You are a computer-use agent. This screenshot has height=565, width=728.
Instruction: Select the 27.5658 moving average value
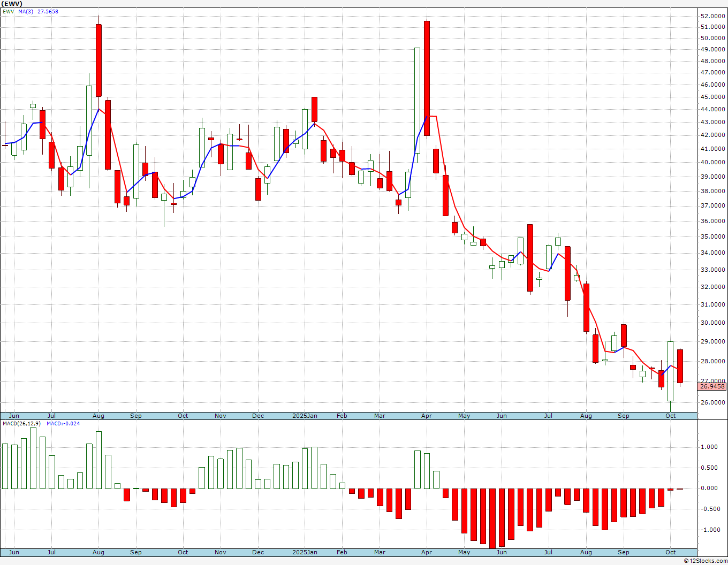[x=49, y=11]
